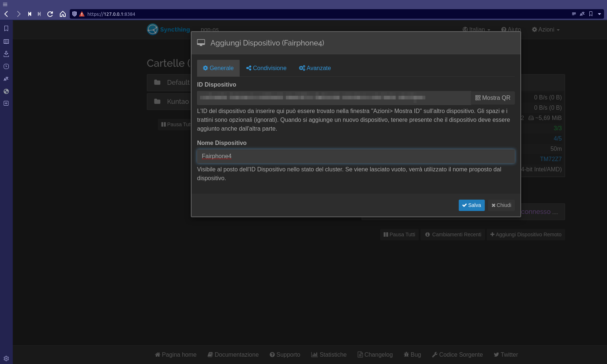Open page translation from the address bar
Viewport: 607px width, 364px height.
pyautogui.click(x=582, y=14)
